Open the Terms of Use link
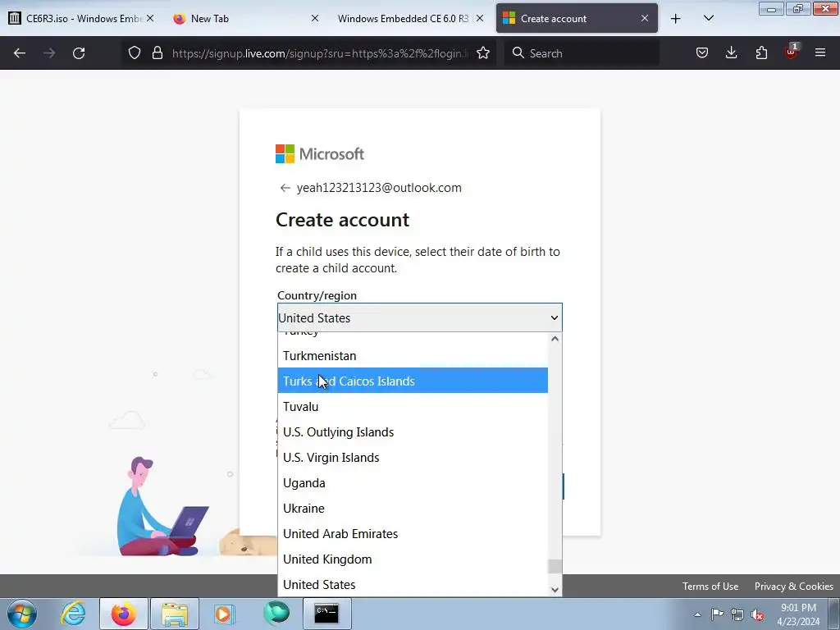This screenshot has width=840, height=630. pos(710,586)
